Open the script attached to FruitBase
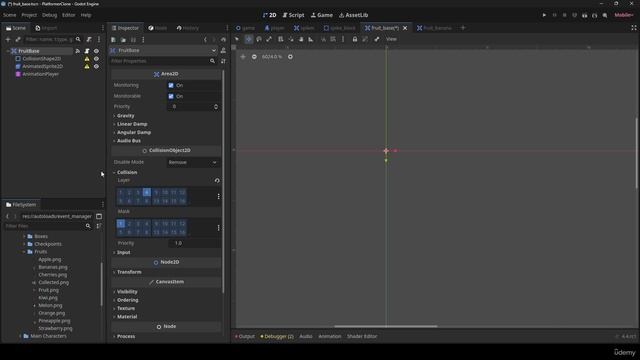The width and height of the screenshot is (640, 360). tap(87, 51)
